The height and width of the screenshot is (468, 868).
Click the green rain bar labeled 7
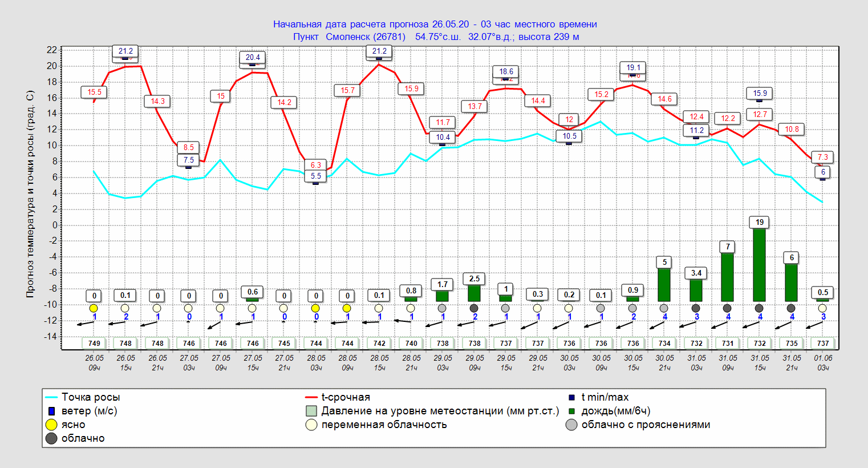click(727, 277)
